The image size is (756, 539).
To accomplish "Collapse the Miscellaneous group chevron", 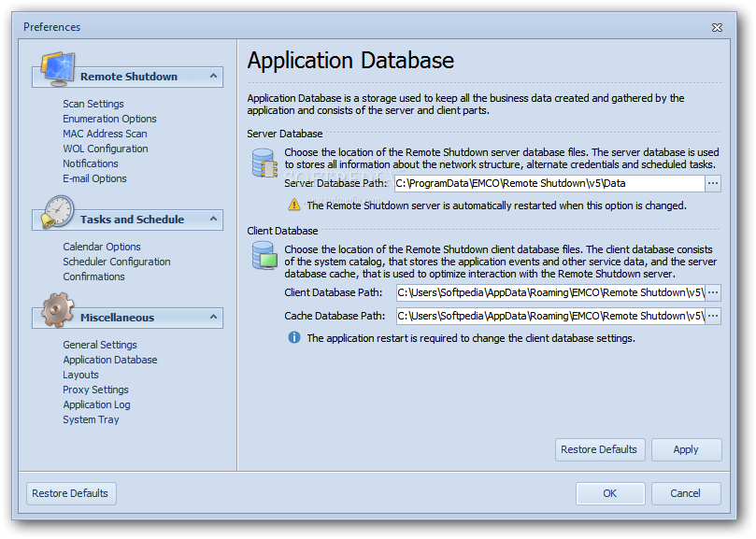I will (214, 317).
